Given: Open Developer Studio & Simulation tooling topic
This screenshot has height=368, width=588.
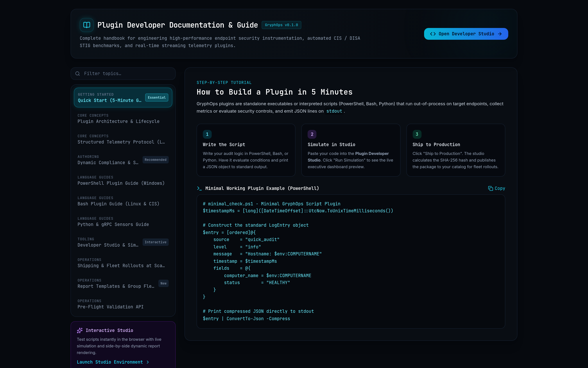Looking at the screenshot, I should pyautogui.click(x=123, y=242).
